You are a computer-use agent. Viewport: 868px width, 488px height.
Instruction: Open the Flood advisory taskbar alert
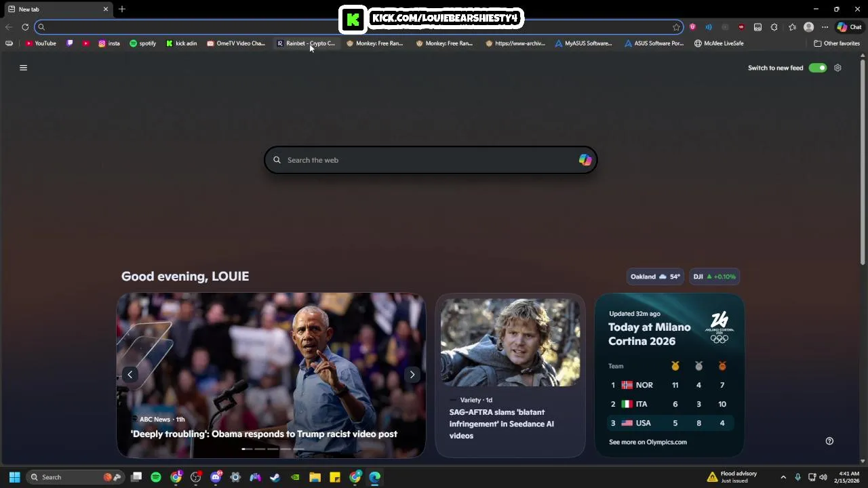[x=732, y=477]
